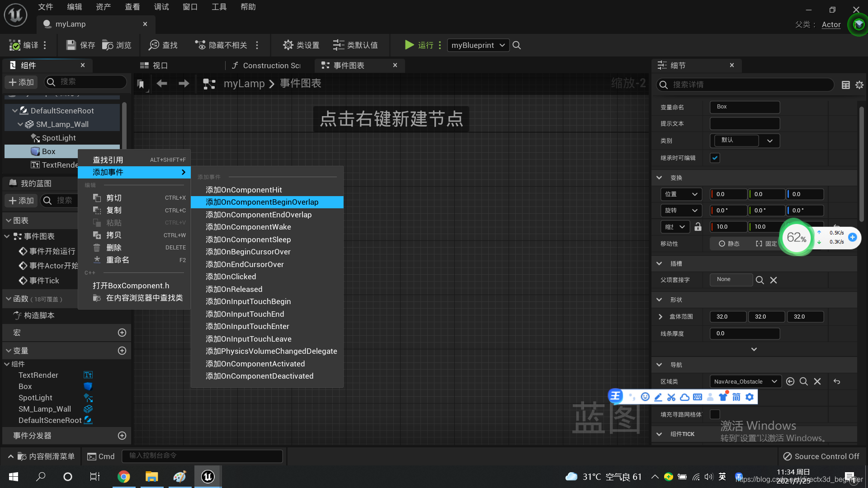868x488 pixels.
Task: Click the Actor parent class link
Action: coord(831,25)
